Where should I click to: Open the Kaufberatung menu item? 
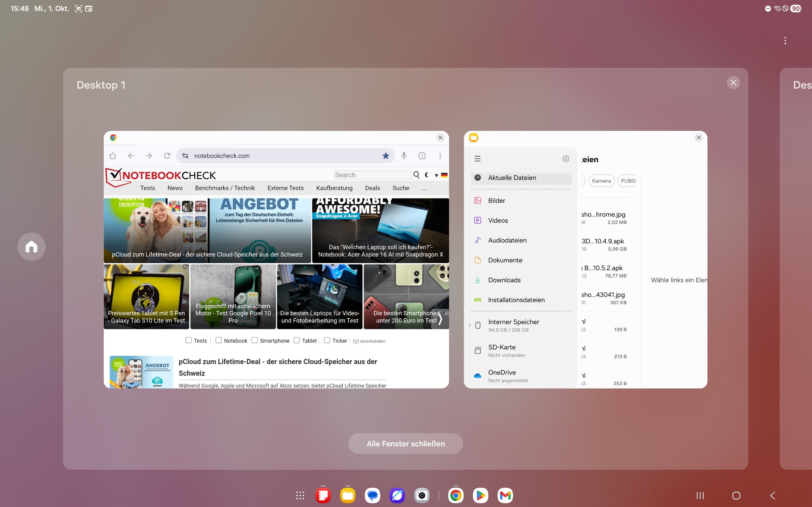click(x=334, y=188)
